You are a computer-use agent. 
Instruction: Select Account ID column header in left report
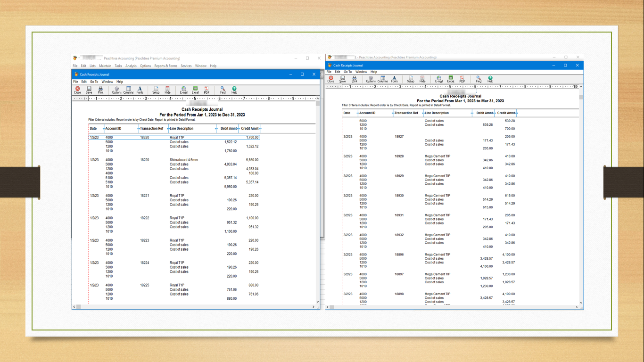[113, 128]
